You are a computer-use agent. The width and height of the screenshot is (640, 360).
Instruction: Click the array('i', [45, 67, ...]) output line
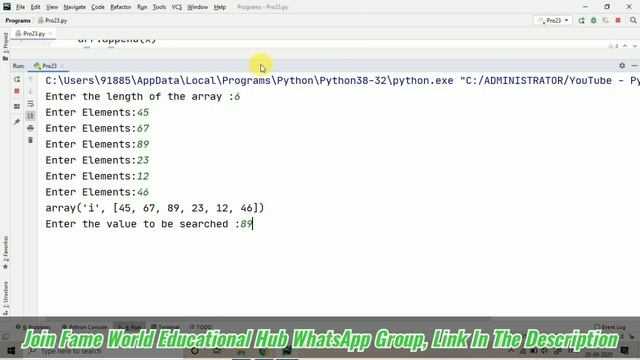point(155,208)
